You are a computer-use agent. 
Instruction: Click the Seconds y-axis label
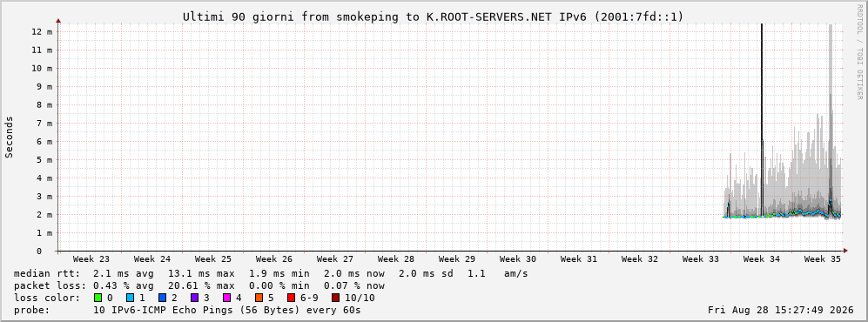point(10,138)
